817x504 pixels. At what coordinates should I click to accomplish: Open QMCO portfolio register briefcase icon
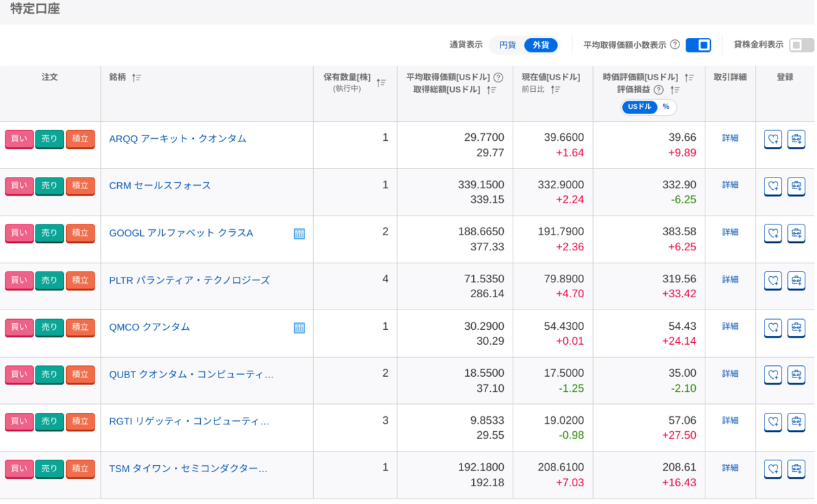[796, 328]
